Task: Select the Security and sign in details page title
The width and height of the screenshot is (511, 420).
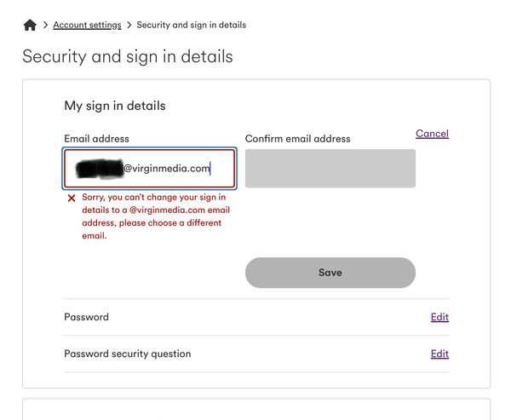Action: click(128, 56)
